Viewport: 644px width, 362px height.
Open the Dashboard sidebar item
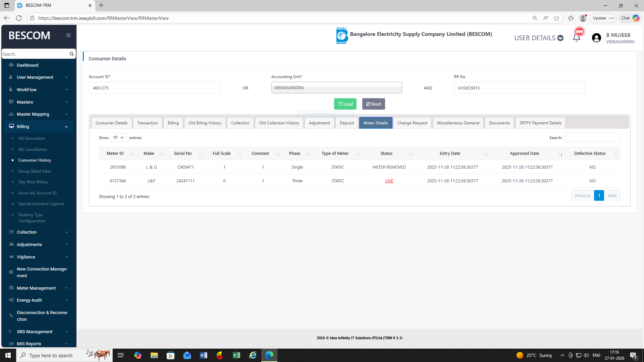28,65
